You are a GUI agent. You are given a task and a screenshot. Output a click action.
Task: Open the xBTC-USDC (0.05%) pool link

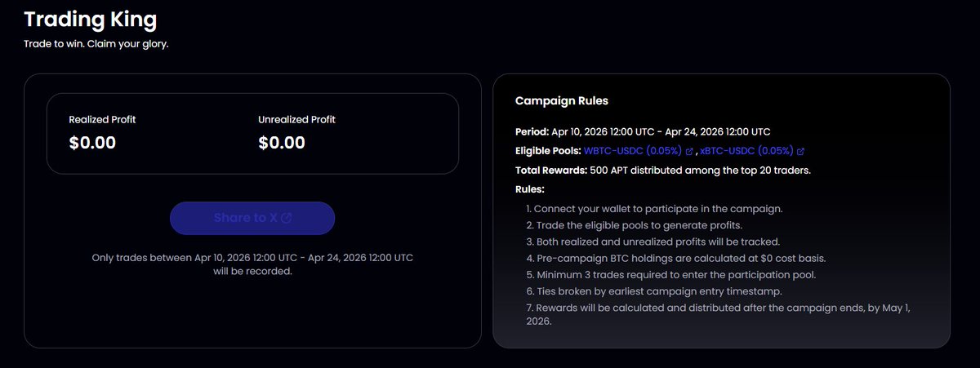(746, 151)
